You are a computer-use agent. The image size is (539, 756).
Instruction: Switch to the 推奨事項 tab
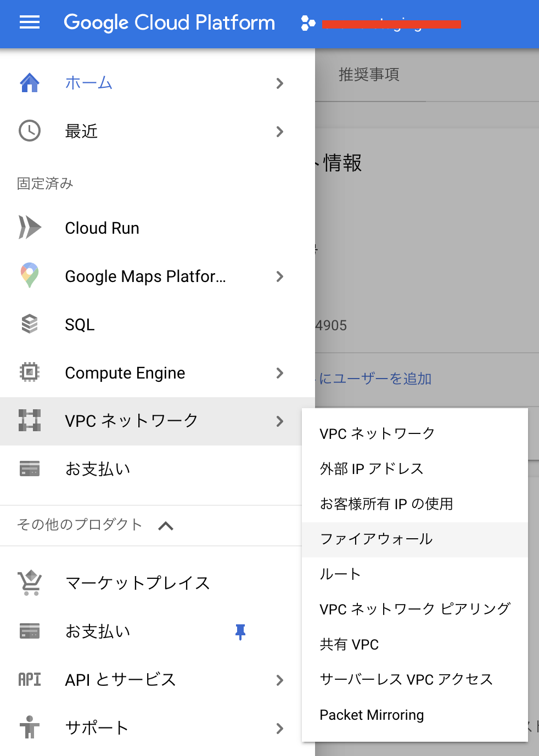tap(369, 75)
